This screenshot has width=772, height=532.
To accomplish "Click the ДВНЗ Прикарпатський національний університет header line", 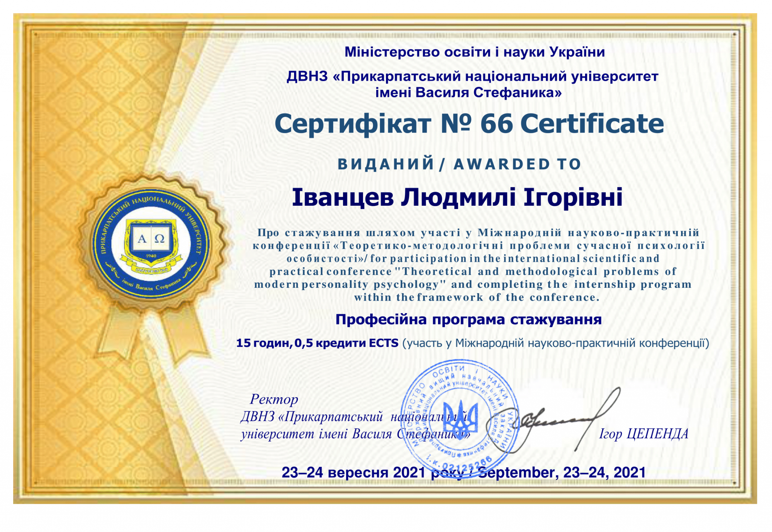I will pos(472,76).
